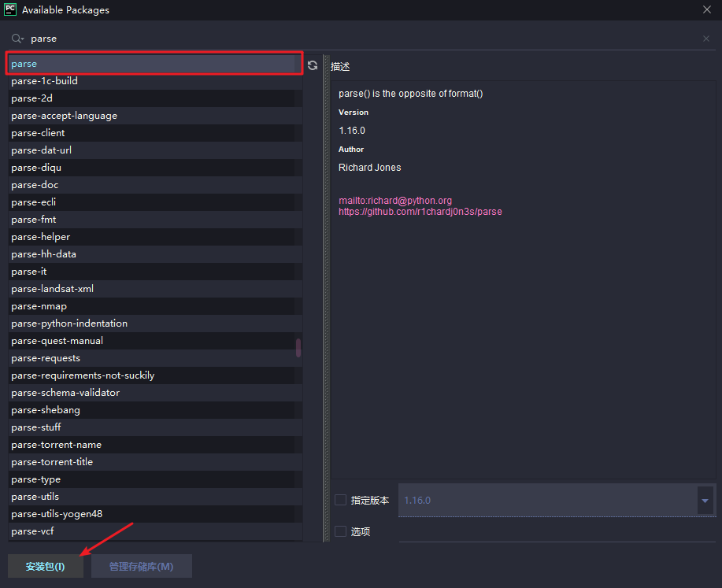
Task: Close the Available Packages dialog
Action: [706, 10]
